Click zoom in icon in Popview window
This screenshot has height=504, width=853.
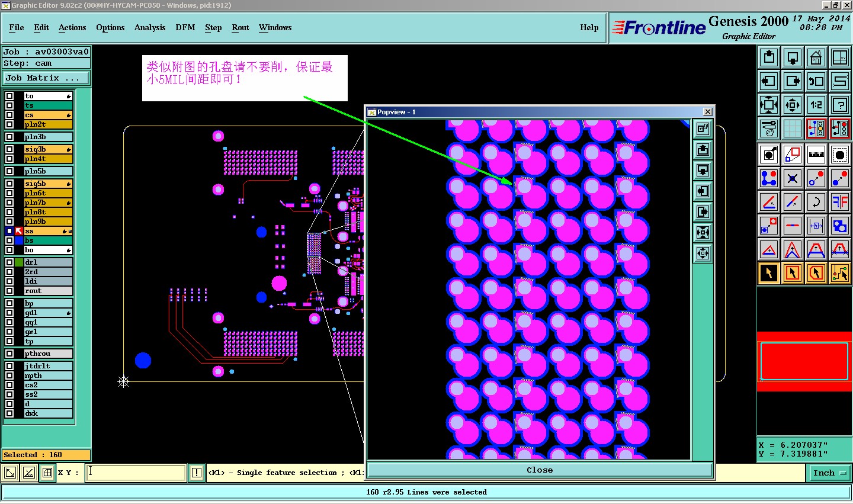click(x=703, y=232)
